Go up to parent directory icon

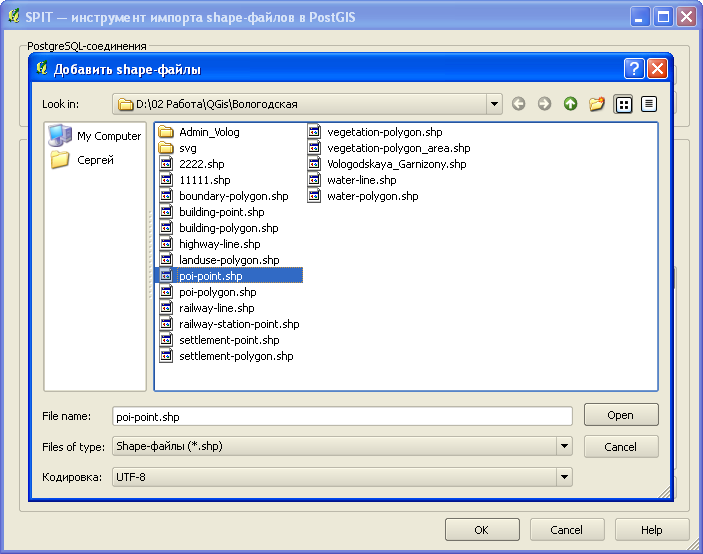[570, 104]
